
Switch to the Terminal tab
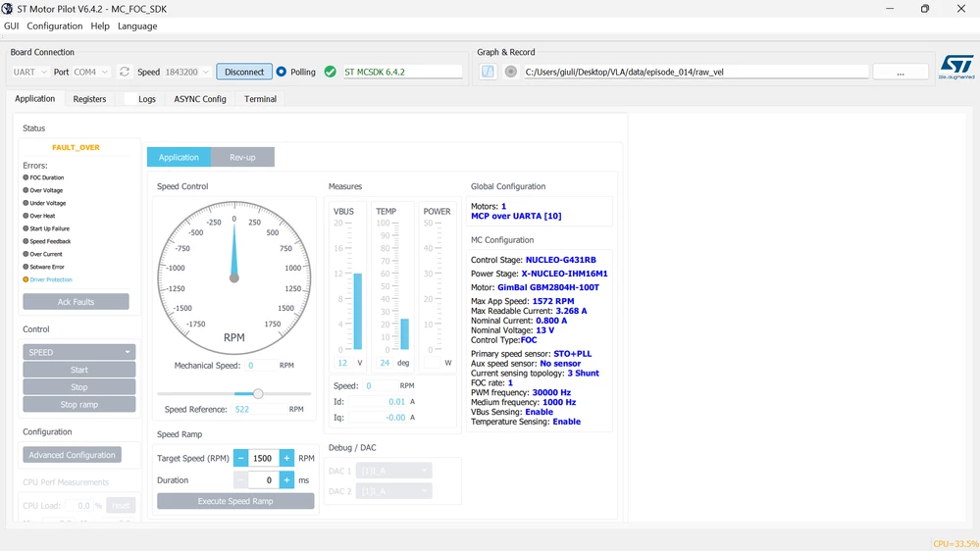click(260, 99)
